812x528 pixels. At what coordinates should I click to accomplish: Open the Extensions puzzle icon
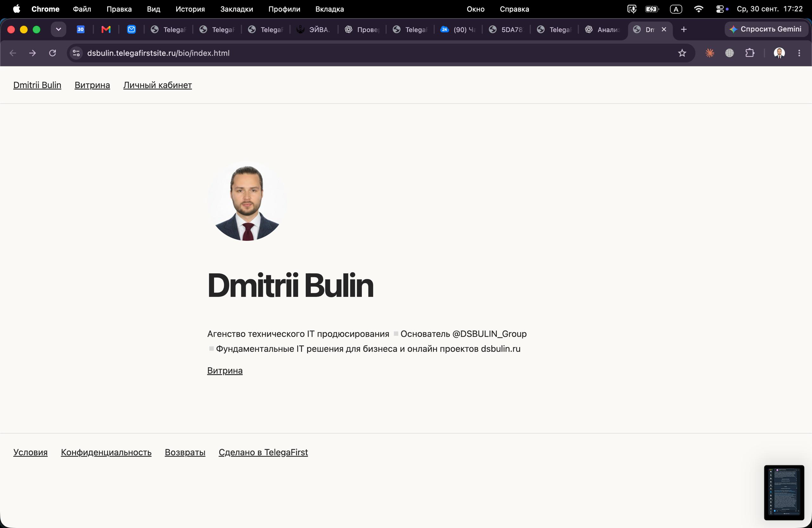pos(750,53)
